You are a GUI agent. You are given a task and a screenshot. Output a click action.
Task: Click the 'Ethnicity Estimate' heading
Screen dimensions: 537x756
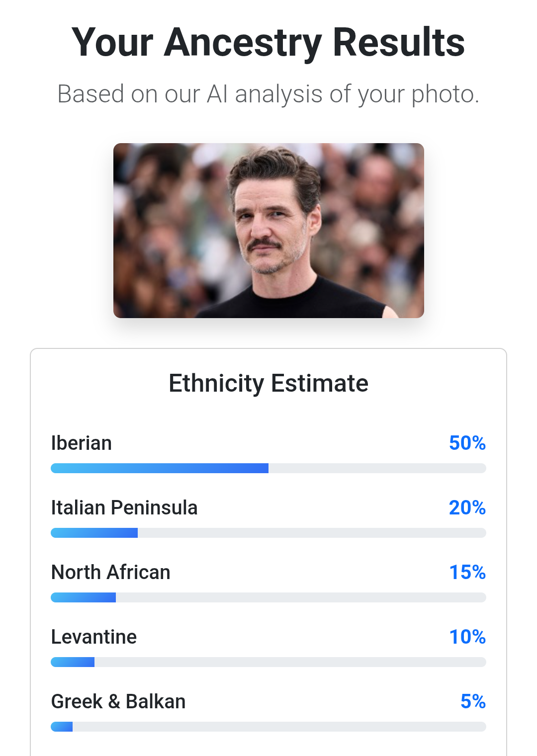pyautogui.click(x=268, y=383)
